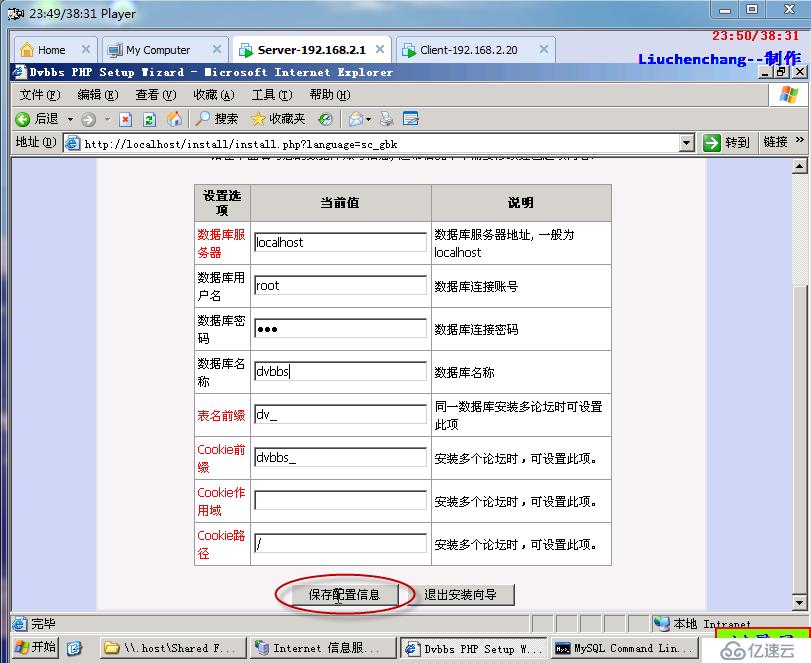Click the 说明 column header
Viewport: 811px width, 663px height.
tap(521, 203)
